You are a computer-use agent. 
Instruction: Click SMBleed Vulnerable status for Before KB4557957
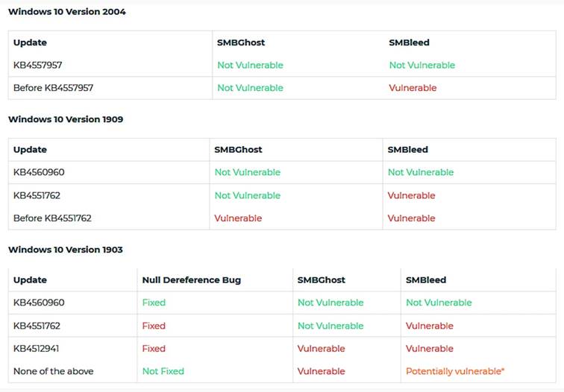pos(413,88)
